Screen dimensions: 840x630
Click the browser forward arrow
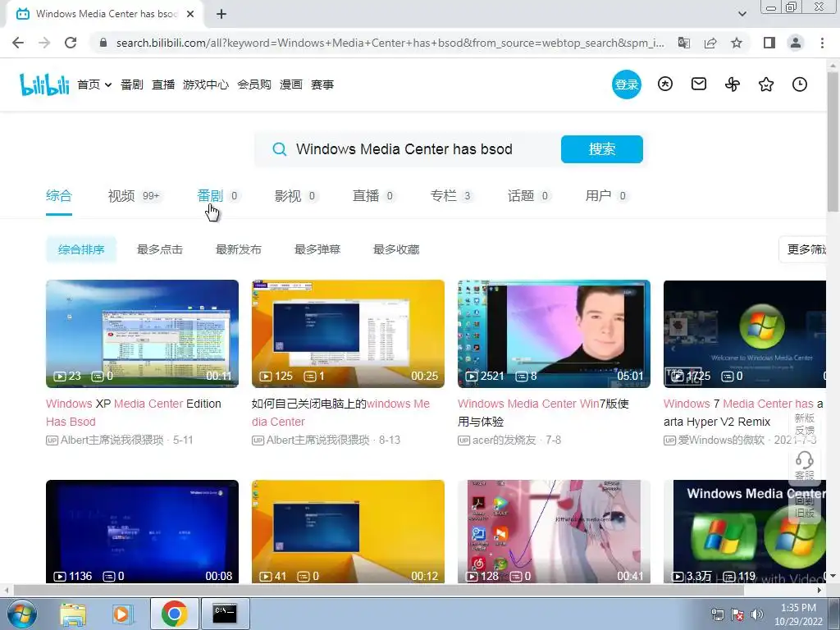point(44,43)
